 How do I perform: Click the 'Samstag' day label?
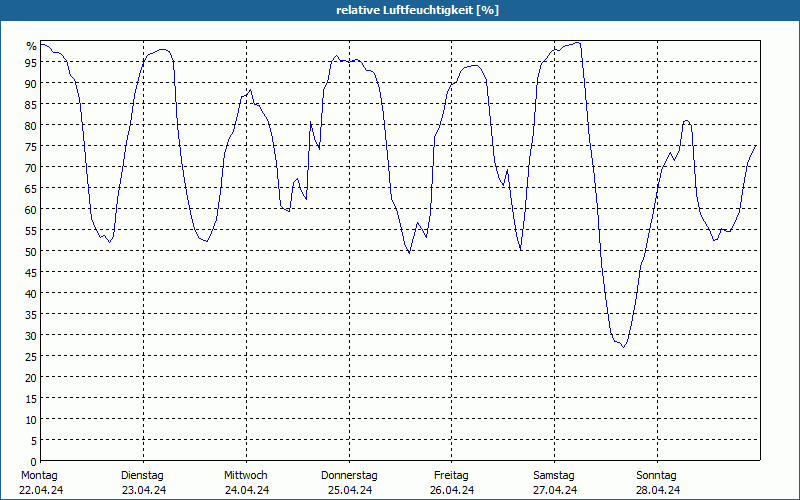click(x=554, y=475)
